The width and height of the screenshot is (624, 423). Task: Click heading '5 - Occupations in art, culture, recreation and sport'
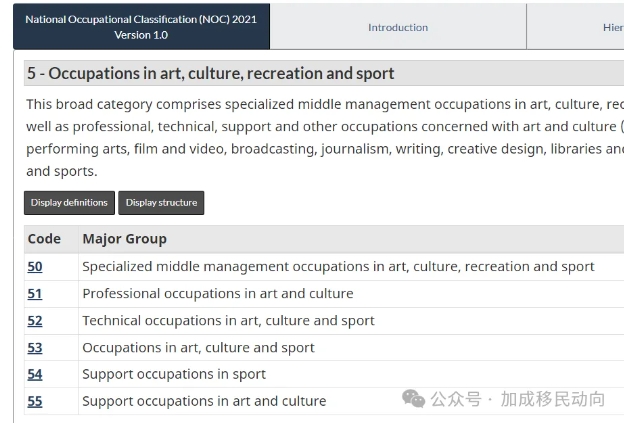(x=211, y=74)
